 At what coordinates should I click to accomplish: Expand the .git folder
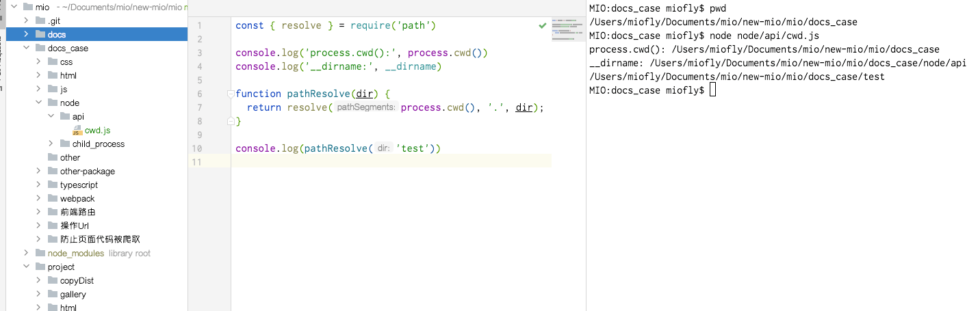(26, 21)
